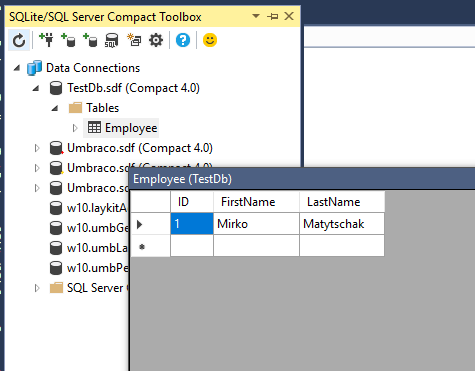
Task: Expand the first Umbraco.sdf database
Action: (x=37, y=148)
